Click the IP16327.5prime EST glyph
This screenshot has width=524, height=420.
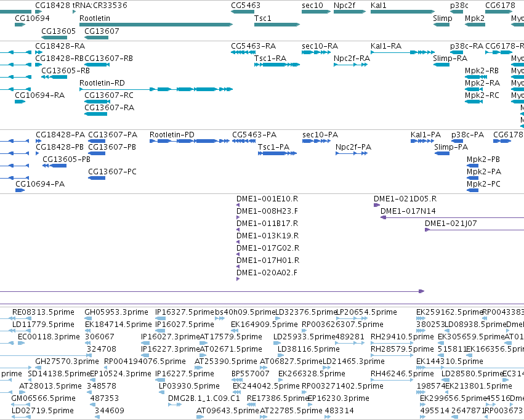click(x=161, y=318)
